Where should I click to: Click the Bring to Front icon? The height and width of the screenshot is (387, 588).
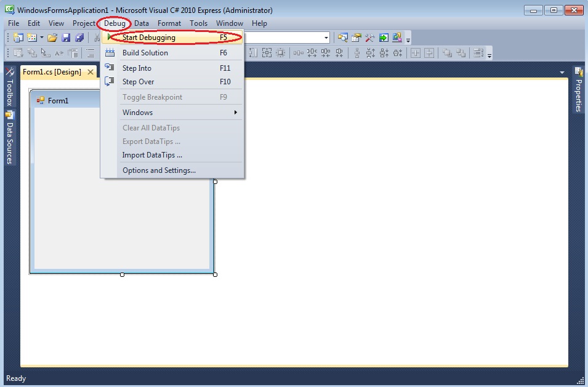(447, 53)
